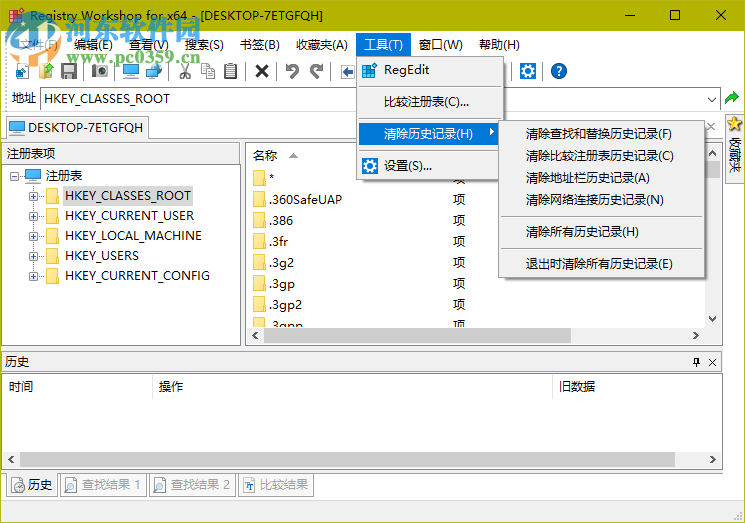Choose 清除地址栏历史记录(A)
745x523 pixels.
click(x=602, y=178)
